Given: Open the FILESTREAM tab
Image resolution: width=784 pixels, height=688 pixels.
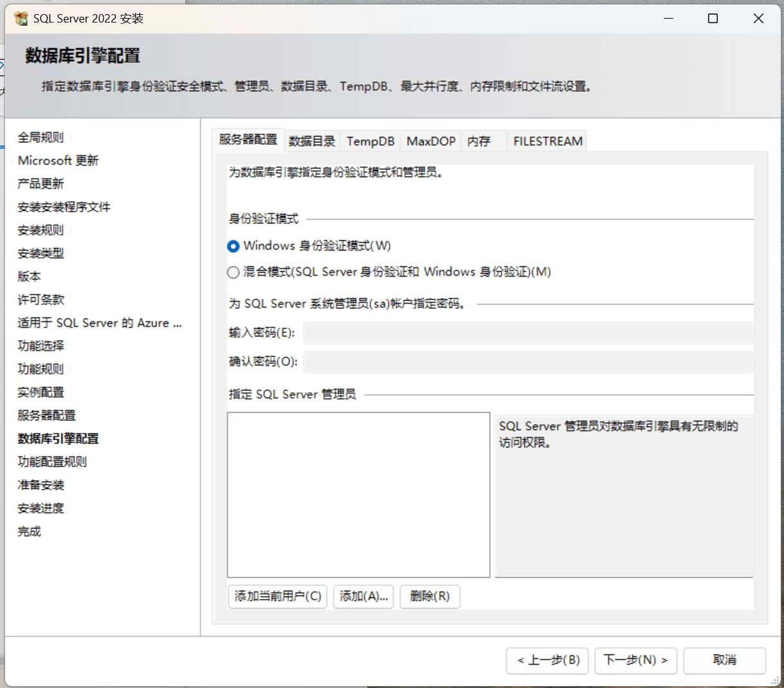Looking at the screenshot, I should pos(548,141).
